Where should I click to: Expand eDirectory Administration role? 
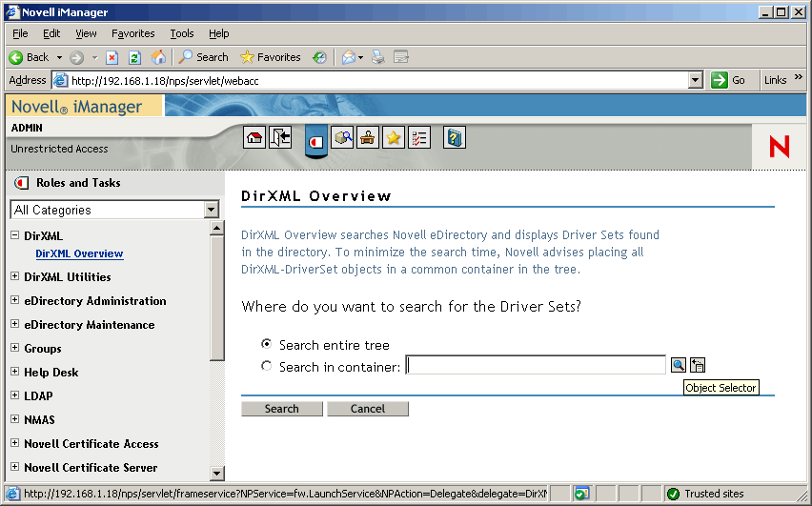pos(15,300)
